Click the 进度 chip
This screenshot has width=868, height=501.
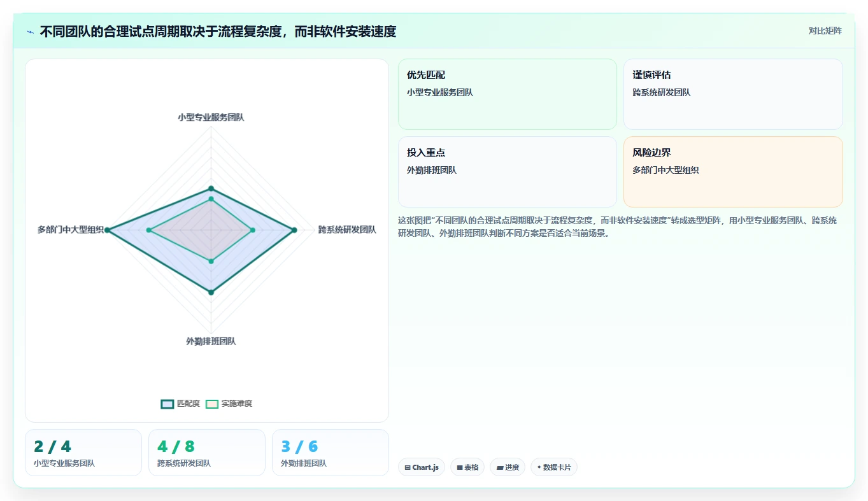508,467
